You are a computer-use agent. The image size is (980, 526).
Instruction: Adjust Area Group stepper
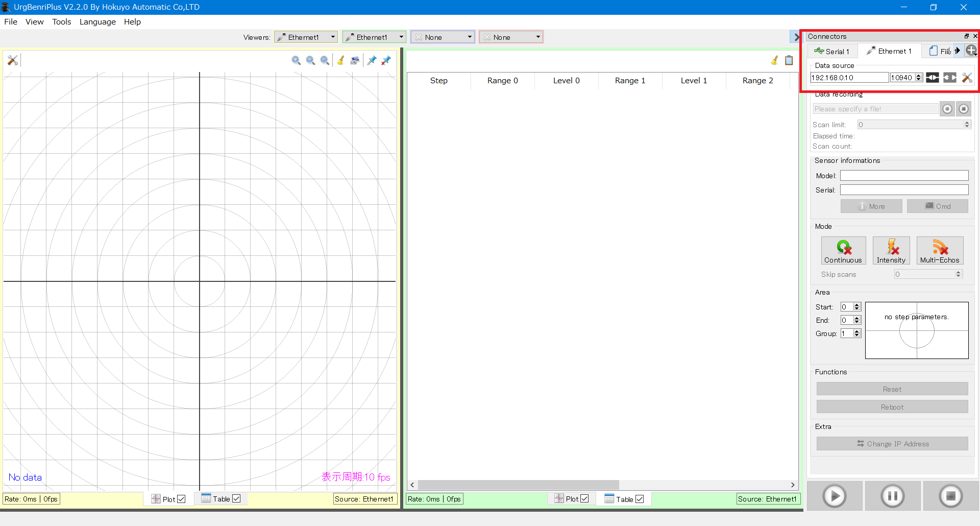click(857, 333)
